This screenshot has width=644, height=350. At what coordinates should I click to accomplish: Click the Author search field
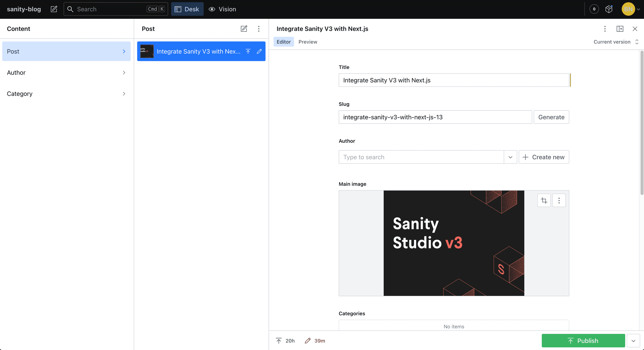click(421, 157)
